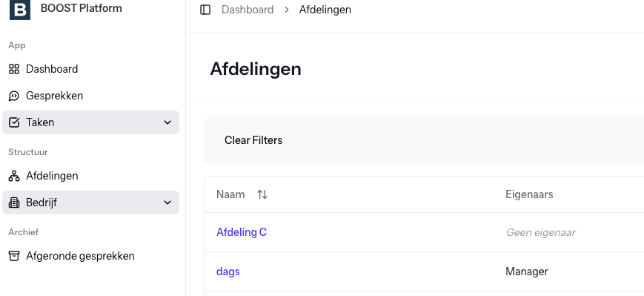The width and height of the screenshot is (644, 296).
Task: Click Clear Filters button
Action: (253, 140)
